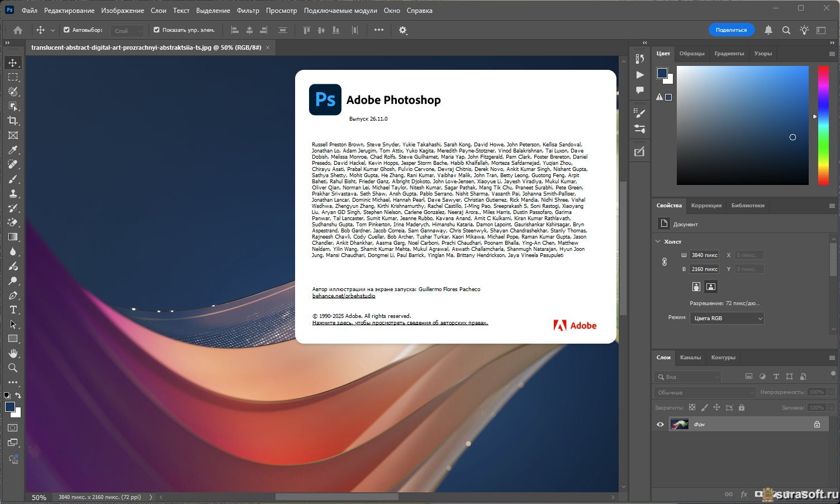The width and height of the screenshot is (840, 504).
Task: Collapse the Холст section
Action: pos(658,241)
